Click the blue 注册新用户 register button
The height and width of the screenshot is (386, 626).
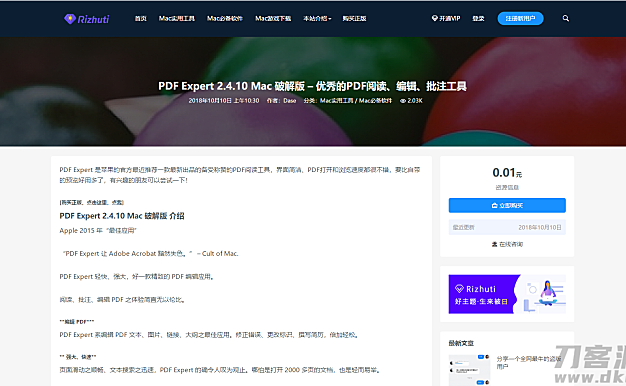[520, 18]
